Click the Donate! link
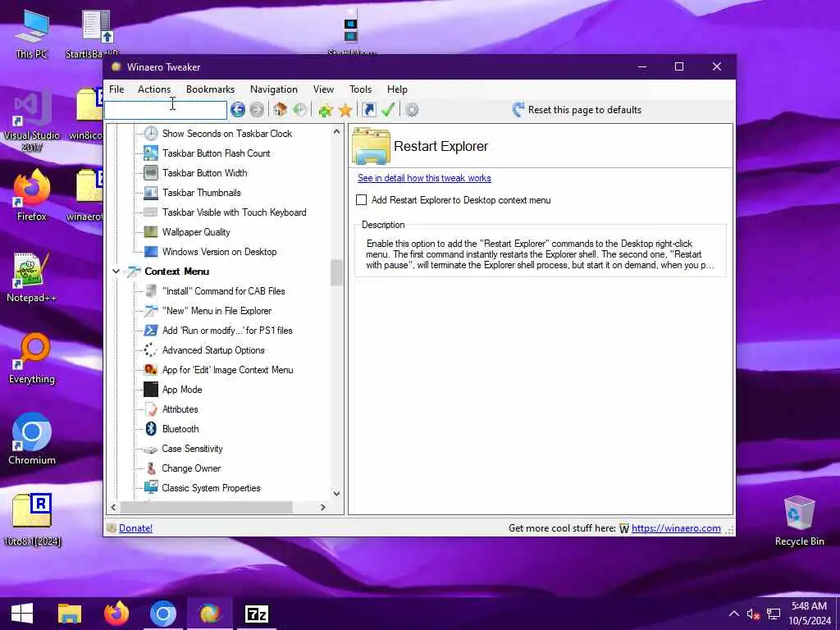This screenshot has height=630, width=840. [x=135, y=528]
